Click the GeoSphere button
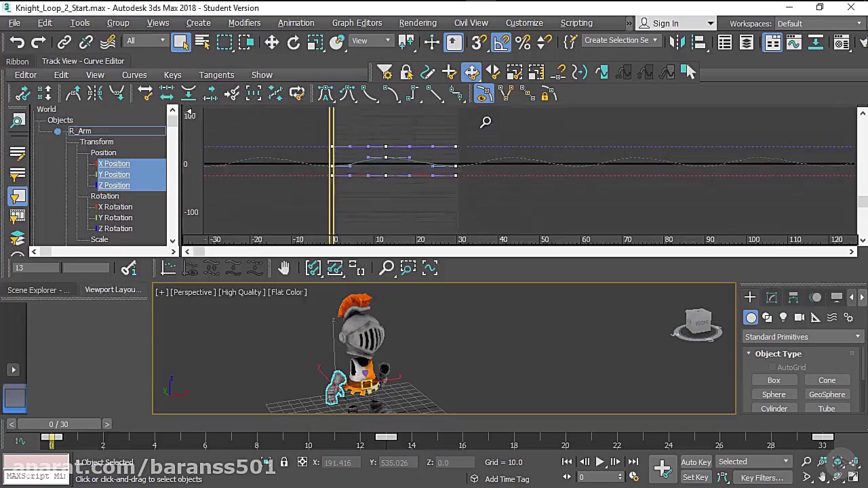The height and width of the screenshot is (488, 868). (827, 394)
